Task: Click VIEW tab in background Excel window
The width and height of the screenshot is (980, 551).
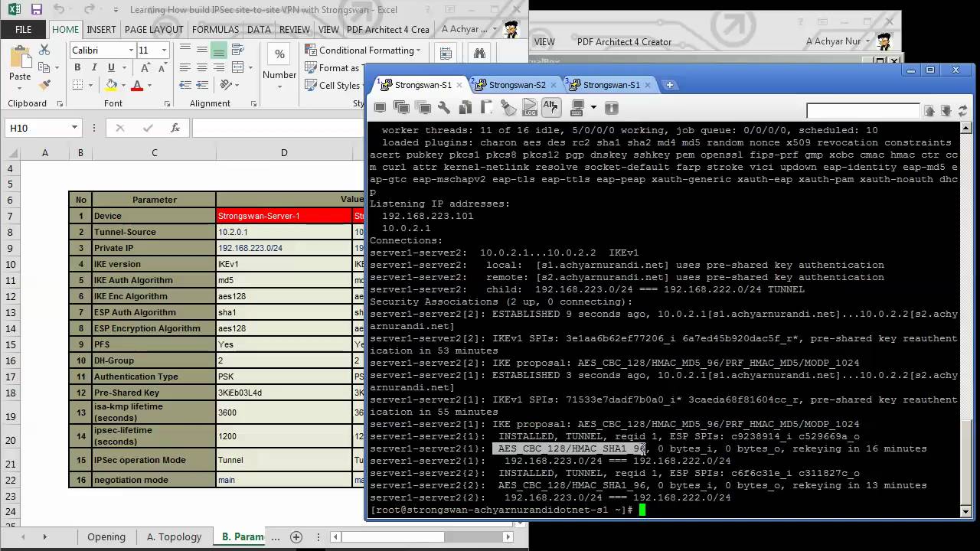Action: coord(544,42)
